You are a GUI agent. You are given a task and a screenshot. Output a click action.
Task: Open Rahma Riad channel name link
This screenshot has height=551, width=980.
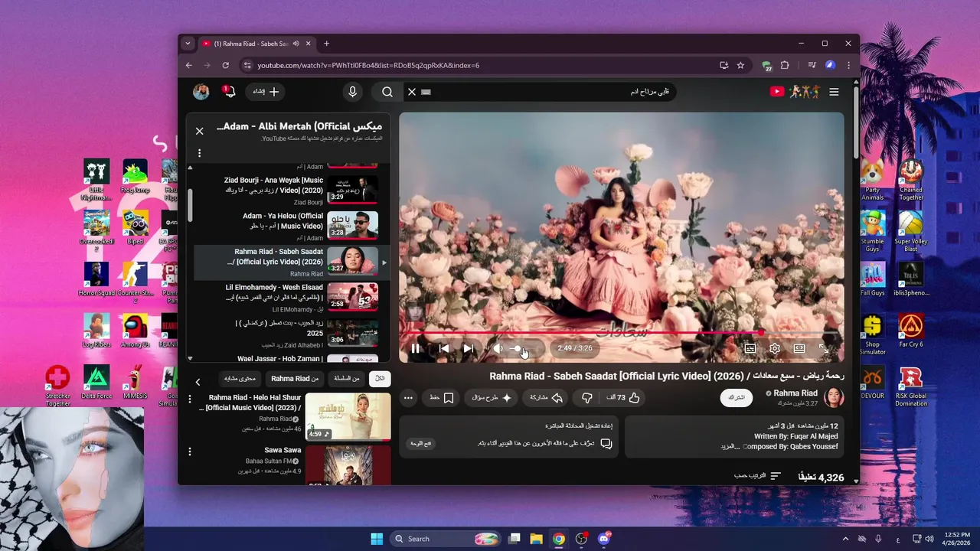(795, 393)
